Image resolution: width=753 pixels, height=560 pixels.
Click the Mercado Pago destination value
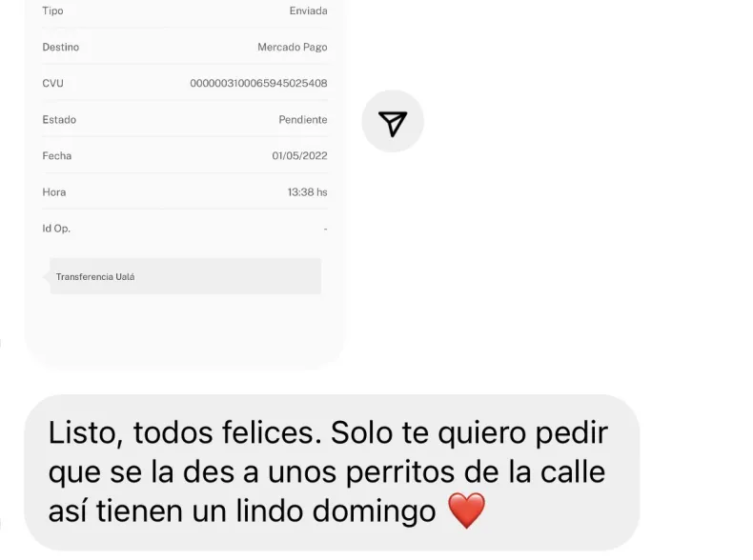point(292,48)
